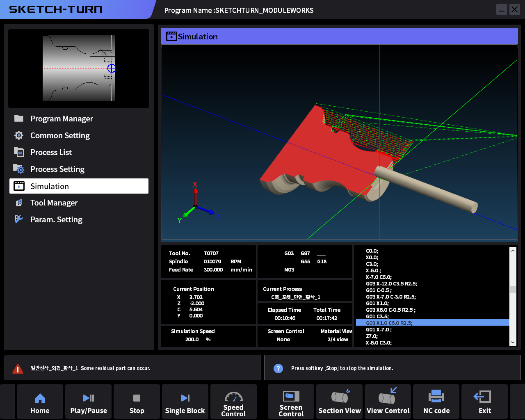Open Param. Setting in the sidebar
The height and width of the screenshot is (420, 525).
coord(56,219)
